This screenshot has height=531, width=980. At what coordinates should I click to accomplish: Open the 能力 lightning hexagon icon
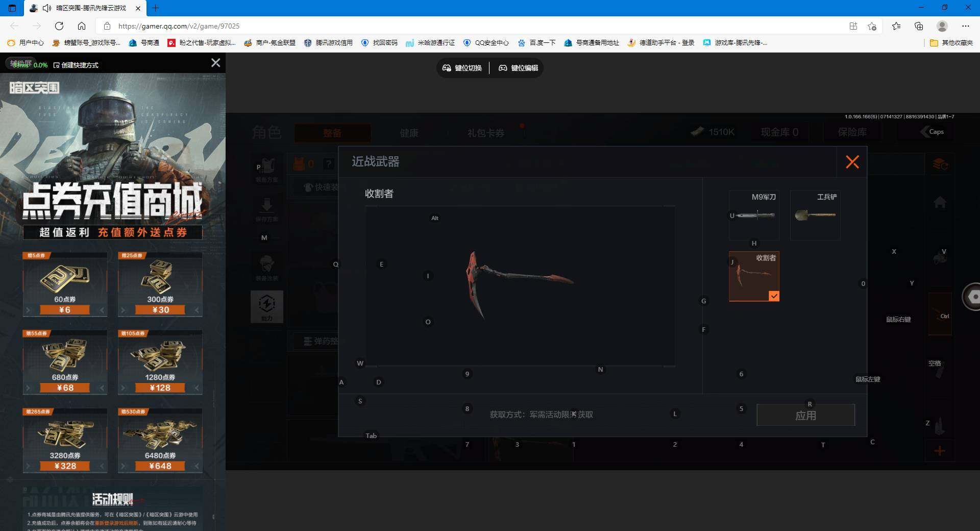click(267, 306)
